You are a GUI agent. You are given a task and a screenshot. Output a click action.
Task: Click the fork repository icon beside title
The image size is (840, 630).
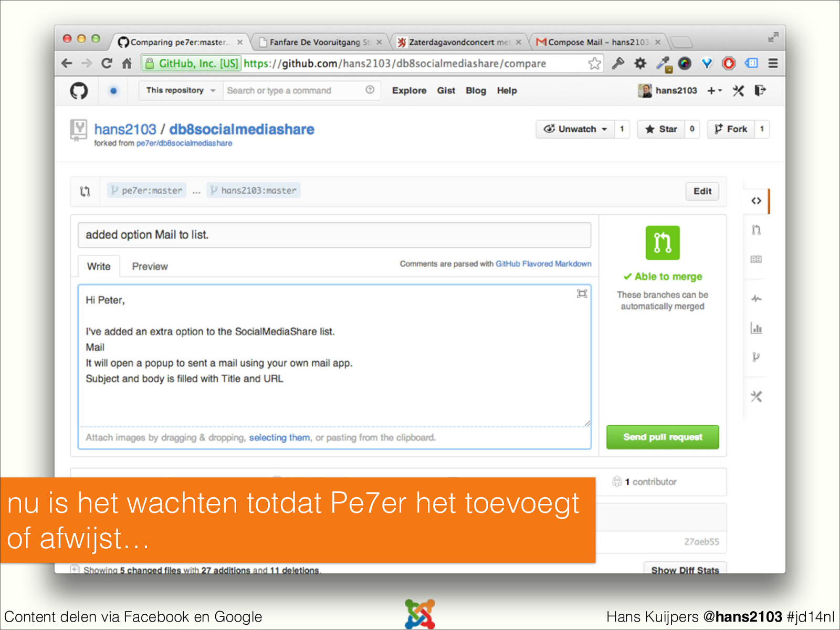tap(79, 130)
